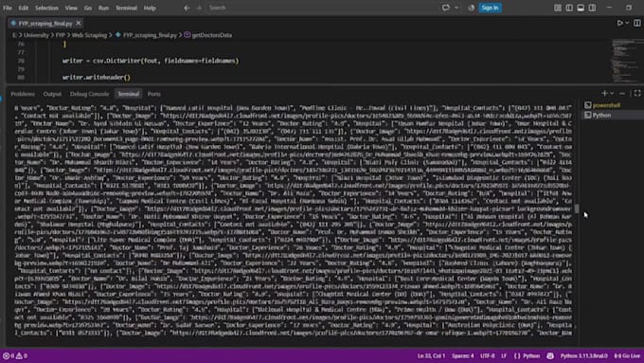This screenshot has height=363, width=644.
Task: Click the editor minimap
Action: (x=626, y=61)
